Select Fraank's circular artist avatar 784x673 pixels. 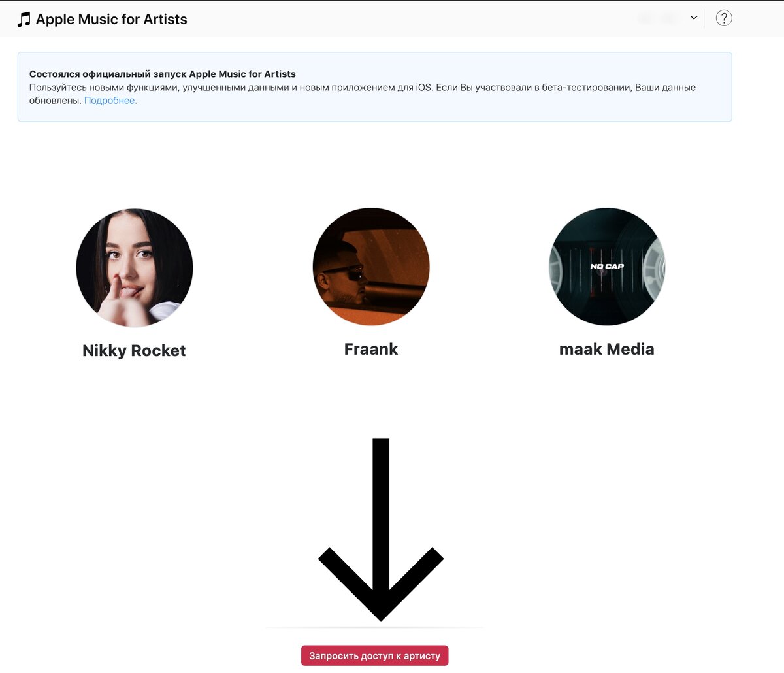(370, 267)
